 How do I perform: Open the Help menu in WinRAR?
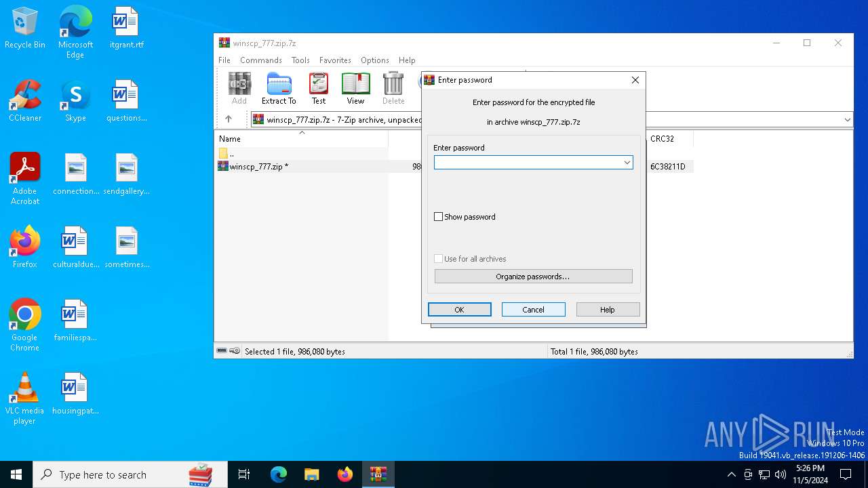point(407,60)
